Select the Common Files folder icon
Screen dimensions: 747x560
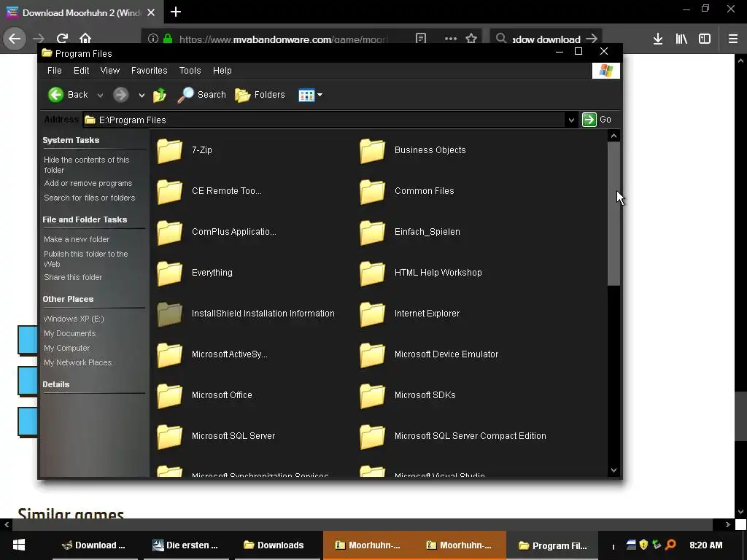click(x=373, y=192)
